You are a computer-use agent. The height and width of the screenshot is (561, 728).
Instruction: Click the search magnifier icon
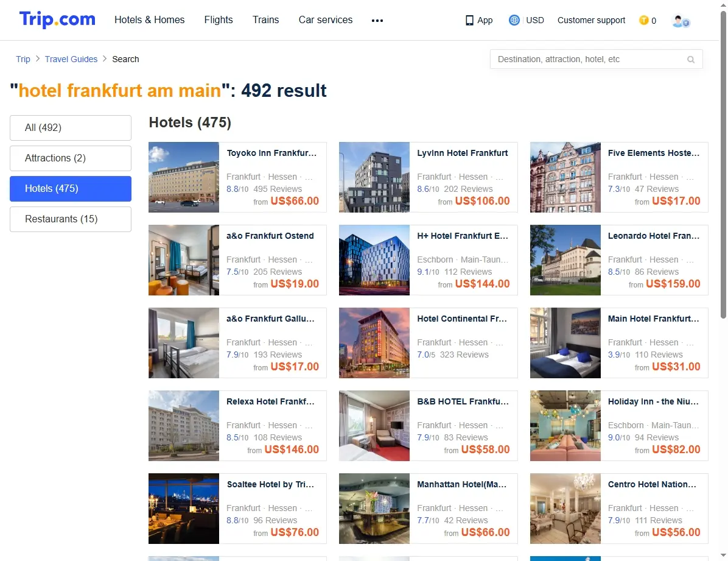691,60
